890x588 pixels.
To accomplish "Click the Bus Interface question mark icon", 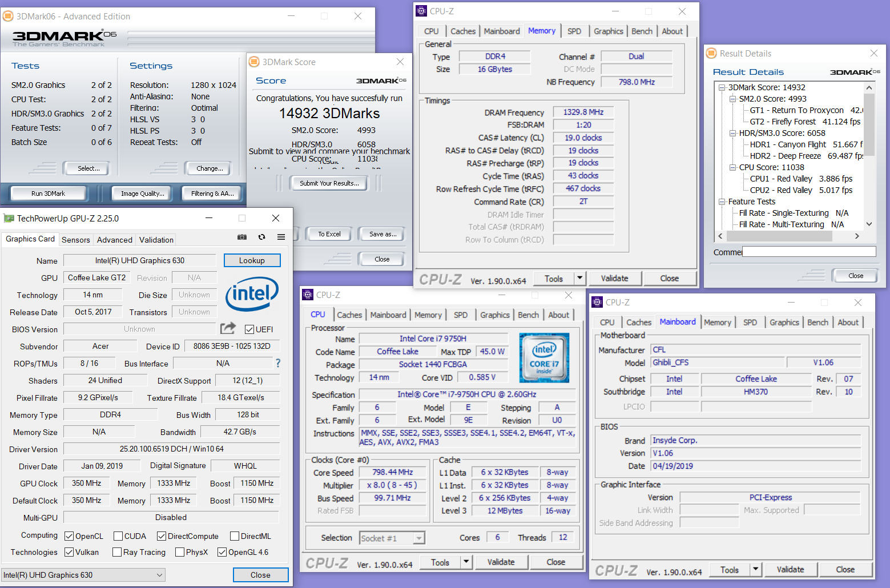I will click(x=278, y=363).
